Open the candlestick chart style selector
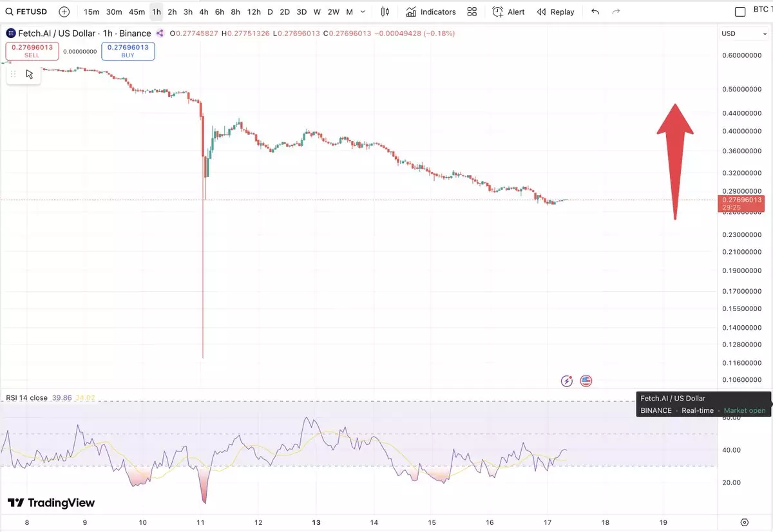Viewport: 773px width, 532px height. point(385,12)
